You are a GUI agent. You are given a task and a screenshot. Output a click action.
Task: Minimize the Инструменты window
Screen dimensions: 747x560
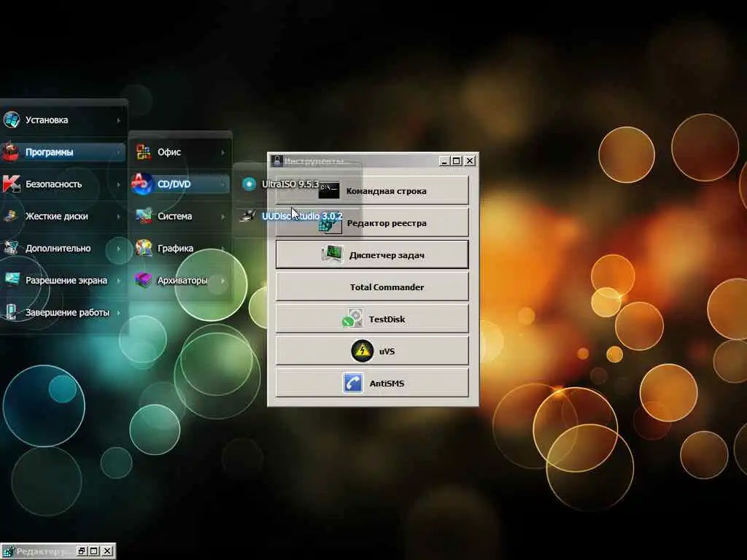pos(444,161)
